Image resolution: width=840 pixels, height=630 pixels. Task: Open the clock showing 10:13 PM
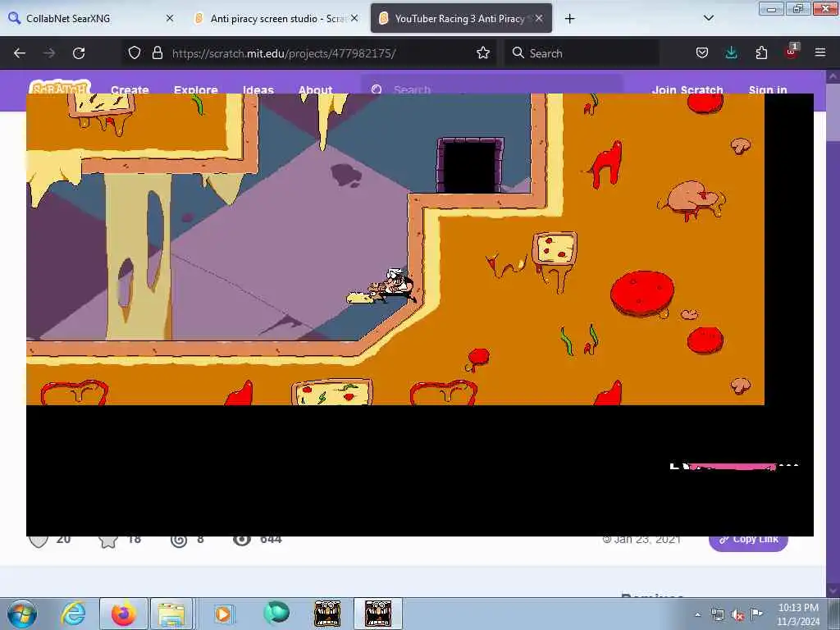(x=798, y=614)
